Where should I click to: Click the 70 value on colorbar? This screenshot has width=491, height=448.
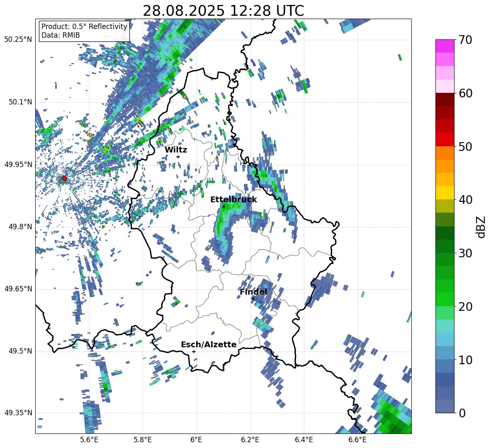point(465,40)
